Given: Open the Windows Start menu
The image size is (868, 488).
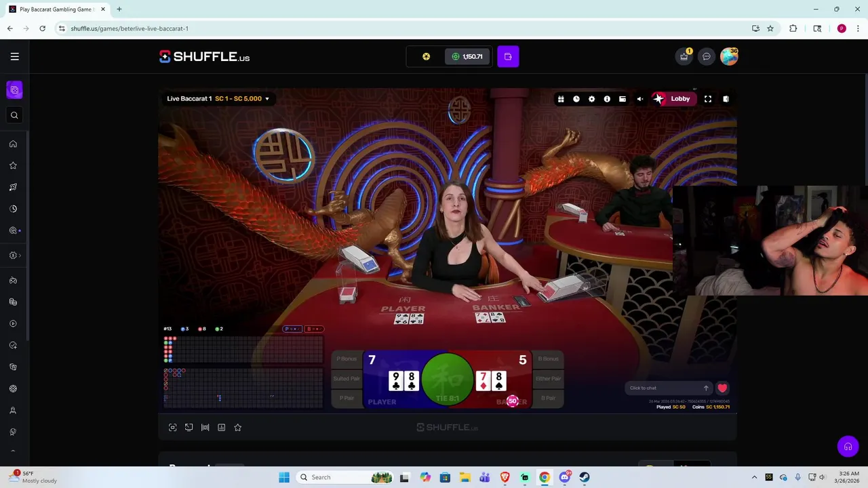Looking at the screenshot, I should (284, 477).
